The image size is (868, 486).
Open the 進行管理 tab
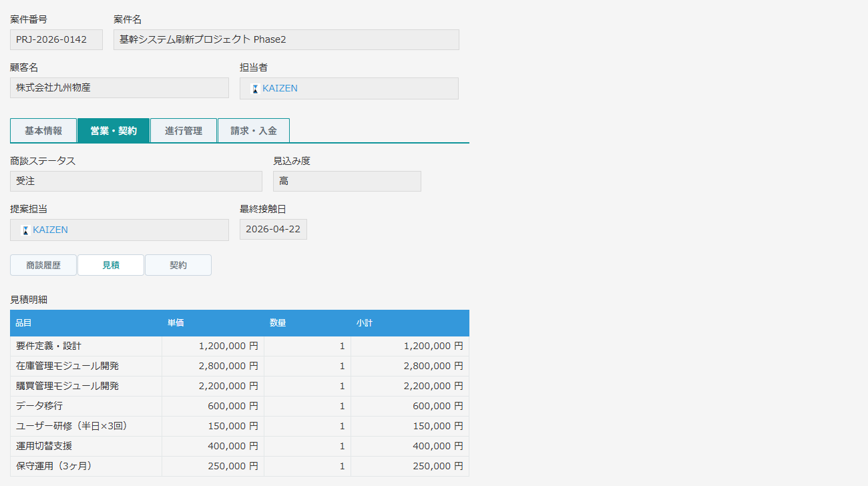click(184, 131)
